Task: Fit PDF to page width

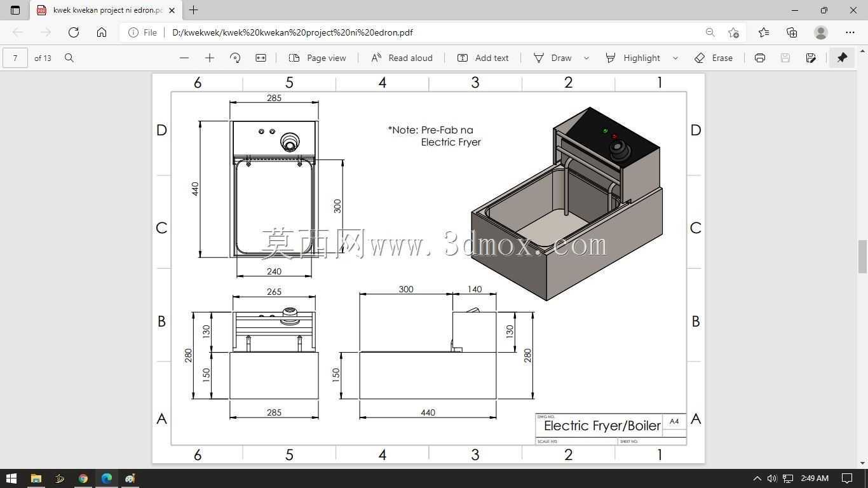Action: (x=261, y=58)
